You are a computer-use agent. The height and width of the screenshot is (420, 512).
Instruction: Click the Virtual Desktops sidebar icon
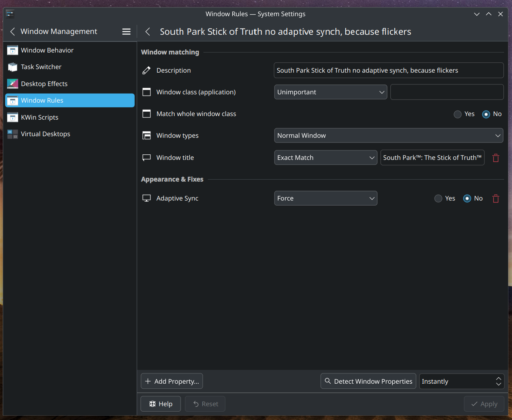[x=13, y=134]
